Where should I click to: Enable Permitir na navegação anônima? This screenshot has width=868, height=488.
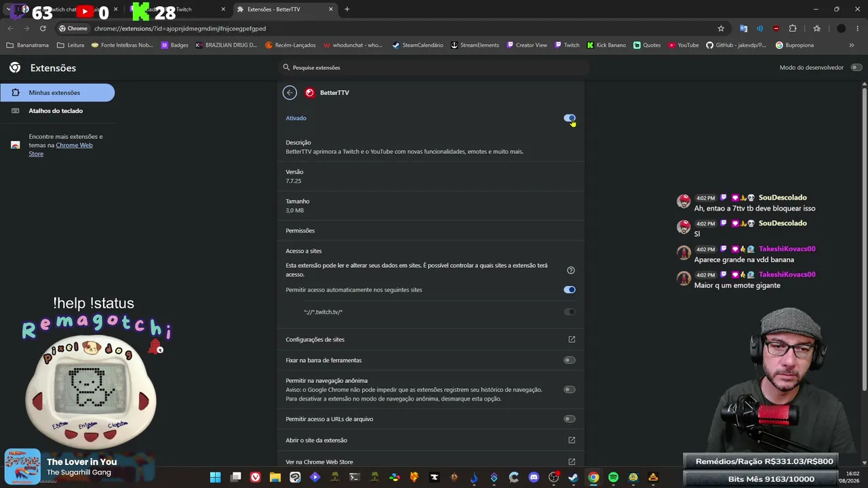570,390
